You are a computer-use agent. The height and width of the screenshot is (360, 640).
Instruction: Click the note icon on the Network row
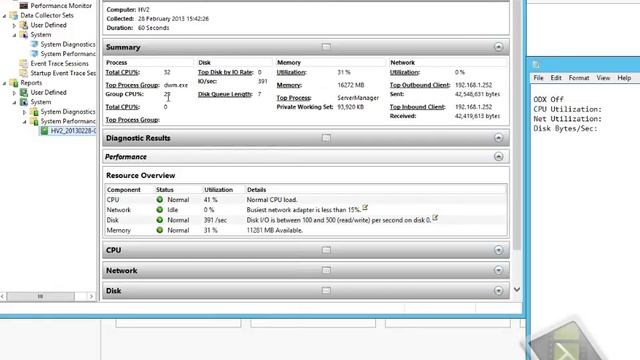tap(365, 208)
